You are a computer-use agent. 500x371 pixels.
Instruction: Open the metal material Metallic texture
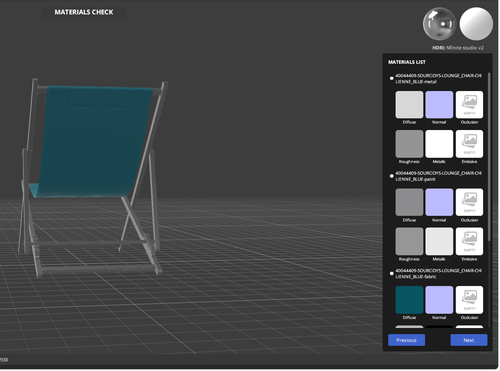tap(439, 144)
